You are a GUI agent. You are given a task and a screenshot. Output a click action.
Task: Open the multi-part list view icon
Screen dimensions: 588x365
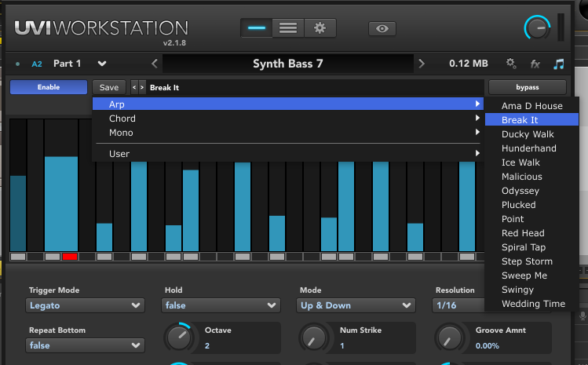(x=288, y=28)
